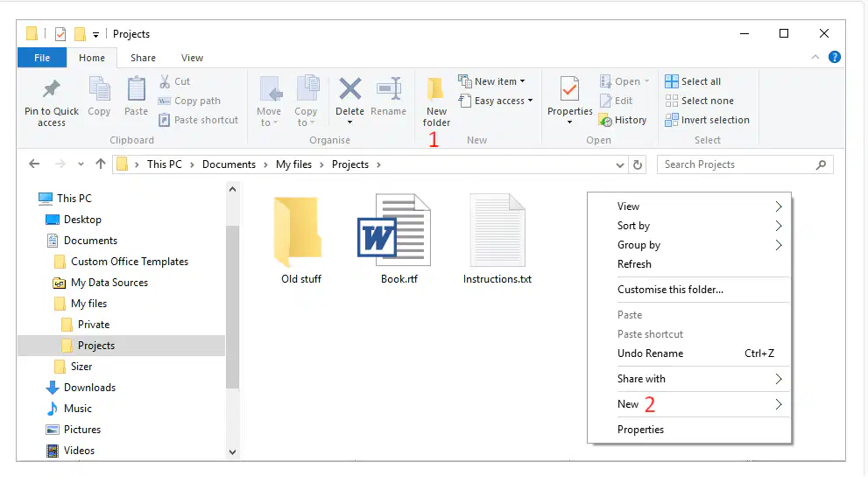
Task: Select the Old stuff folder
Action: point(300,239)
